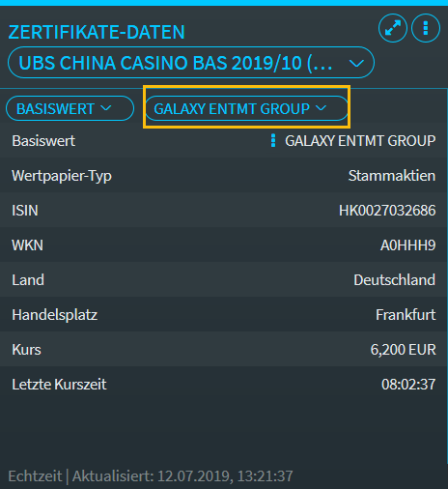
Task: Open the widget's three-dot options menu
Action: click(x=426, y=28)
